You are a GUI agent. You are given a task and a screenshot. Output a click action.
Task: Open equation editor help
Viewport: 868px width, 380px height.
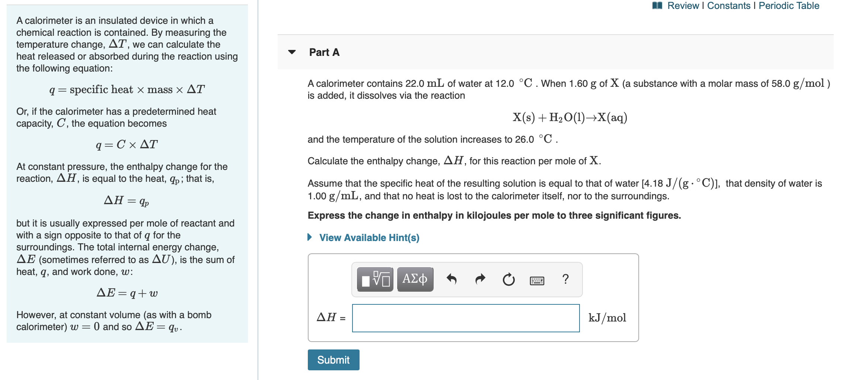click(565, 279)
